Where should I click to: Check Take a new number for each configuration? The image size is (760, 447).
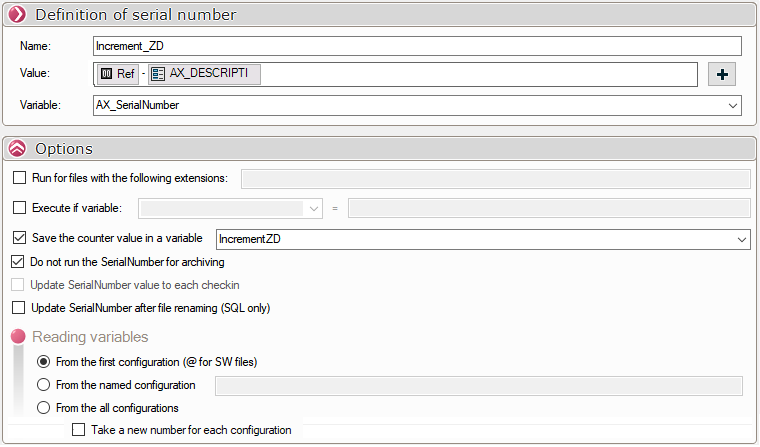pos(79,430)
